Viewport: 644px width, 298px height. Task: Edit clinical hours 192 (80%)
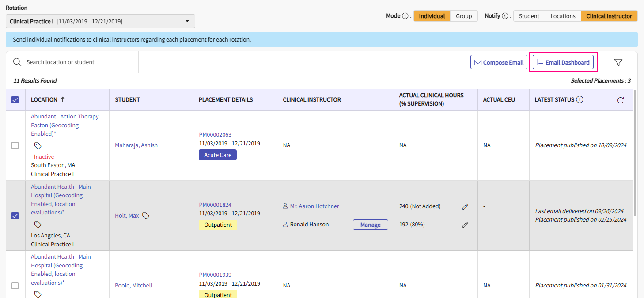pyautogui.click(x=465, y=225)
